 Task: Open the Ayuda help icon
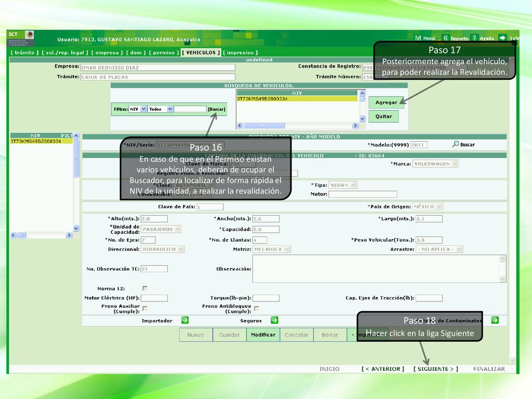pos(474,37)
